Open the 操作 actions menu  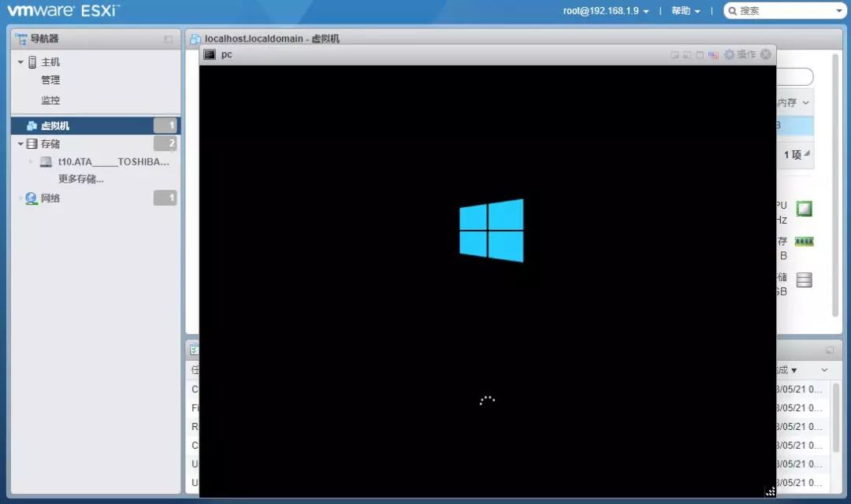pos(746,54)
